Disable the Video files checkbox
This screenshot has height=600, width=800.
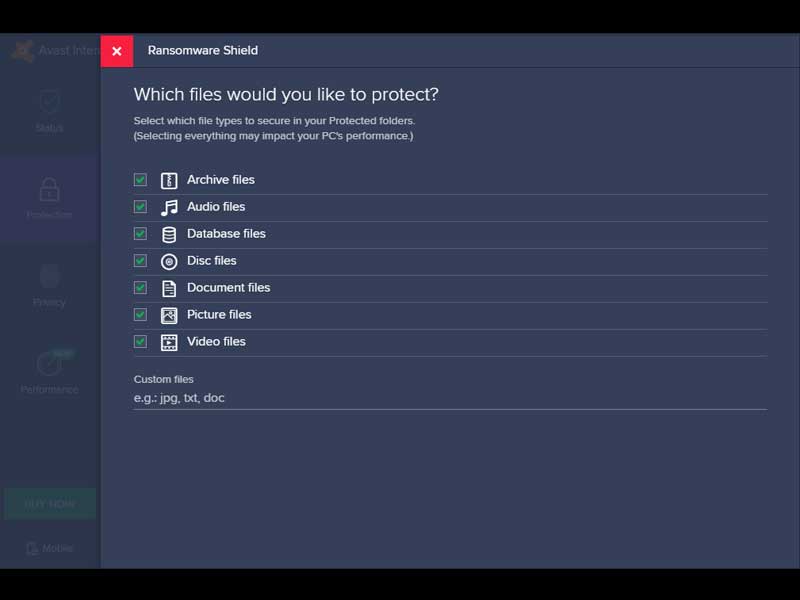(x=140, y=342)
